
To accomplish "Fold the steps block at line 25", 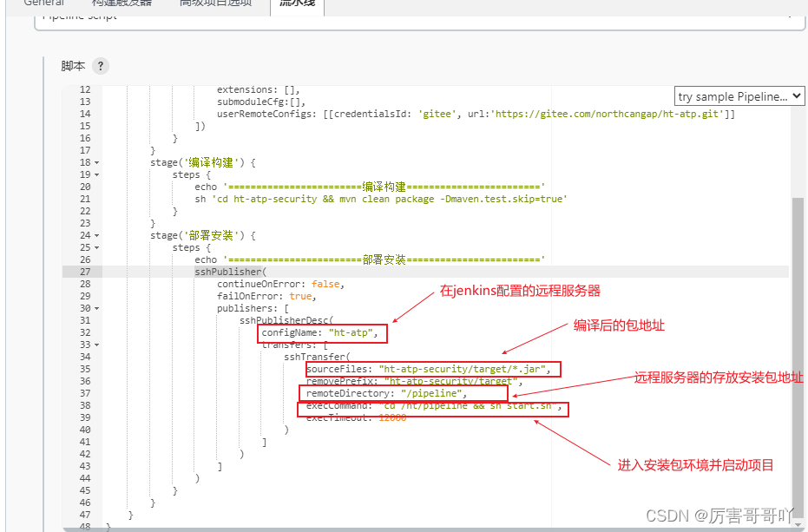I will [96, 247].
